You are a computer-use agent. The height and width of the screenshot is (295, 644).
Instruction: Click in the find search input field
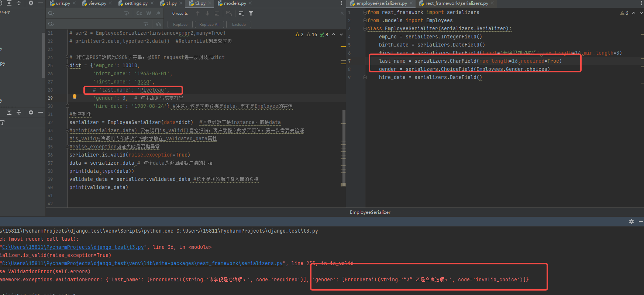click(89, 13)
